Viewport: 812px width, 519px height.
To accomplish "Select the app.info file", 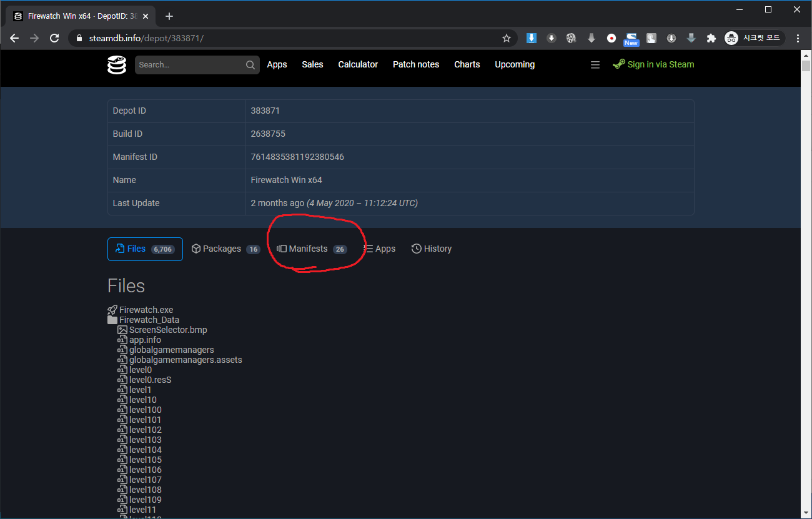I will (145, 340).
